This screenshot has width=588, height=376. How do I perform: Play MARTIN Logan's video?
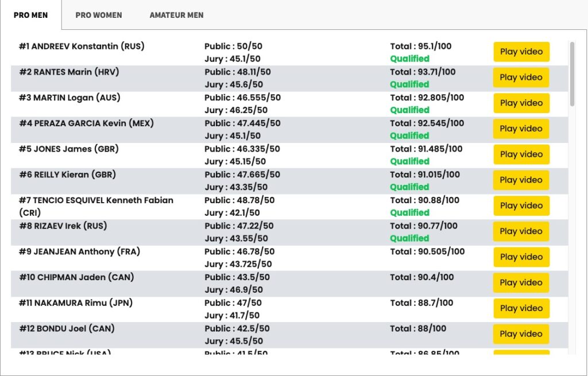[521, 103]
